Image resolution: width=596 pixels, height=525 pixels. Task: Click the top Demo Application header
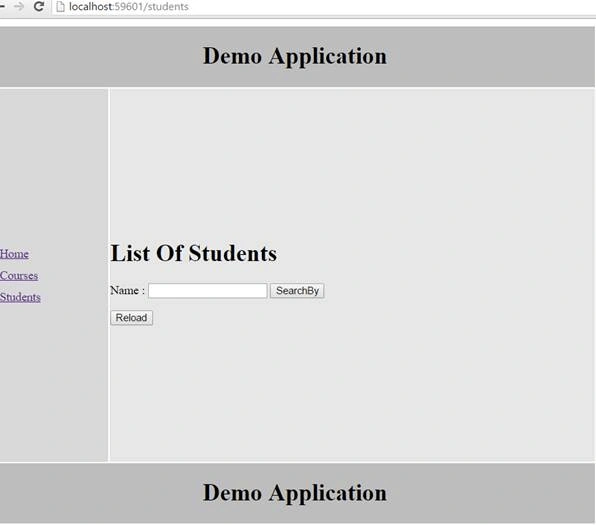[295, 56]
